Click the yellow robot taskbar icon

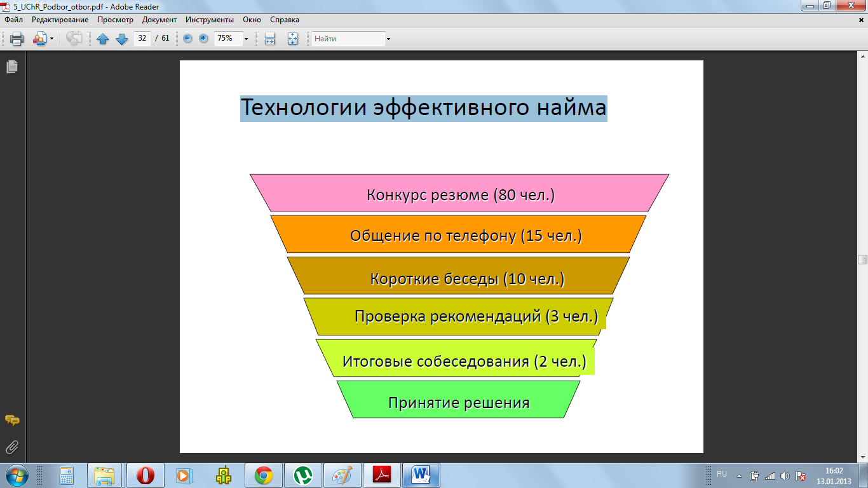(224, 475)
